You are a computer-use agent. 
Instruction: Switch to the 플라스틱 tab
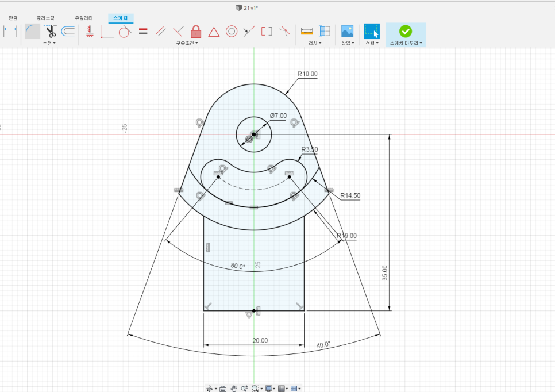coord(45,18)
